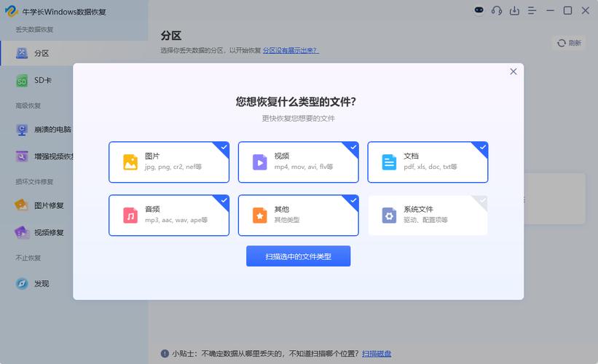Click the 'jpg, png, cr2, nef' format text
The image size is (598, 364).
coord(173,167)
